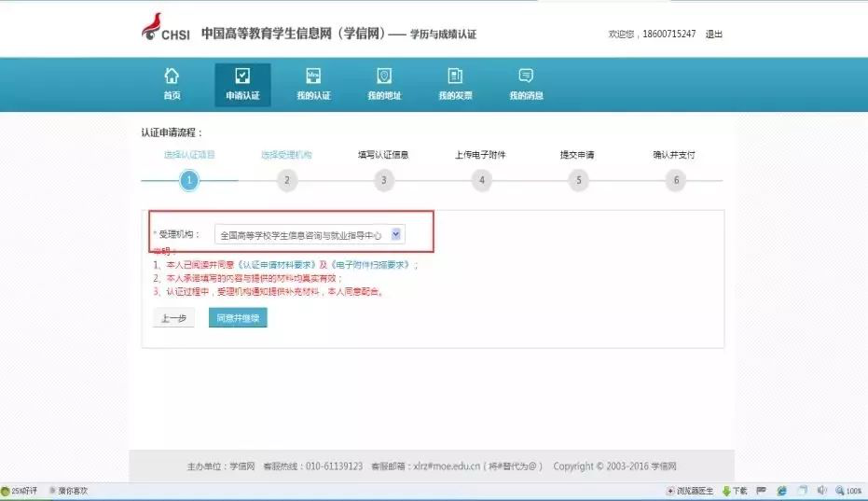Image resolution: width=868 pixels, height=501 pixels.
Task: Click the flag icon in status bar
Action: point(761,491)
